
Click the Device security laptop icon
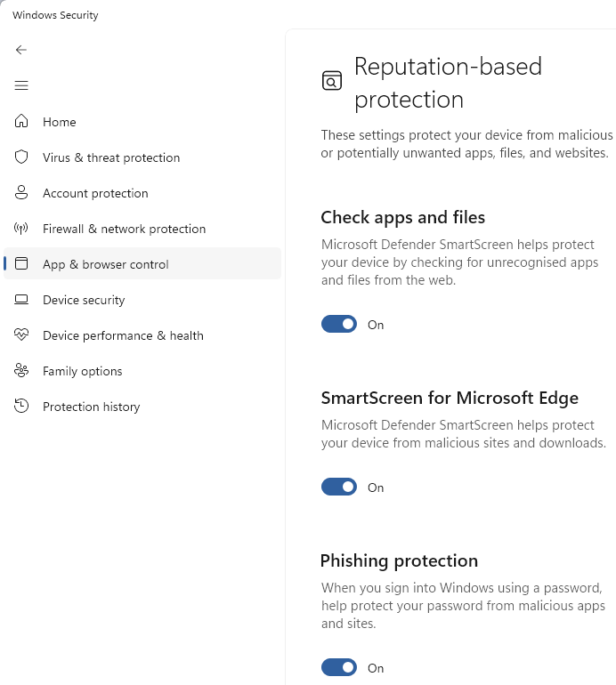[x=21, y=299]
